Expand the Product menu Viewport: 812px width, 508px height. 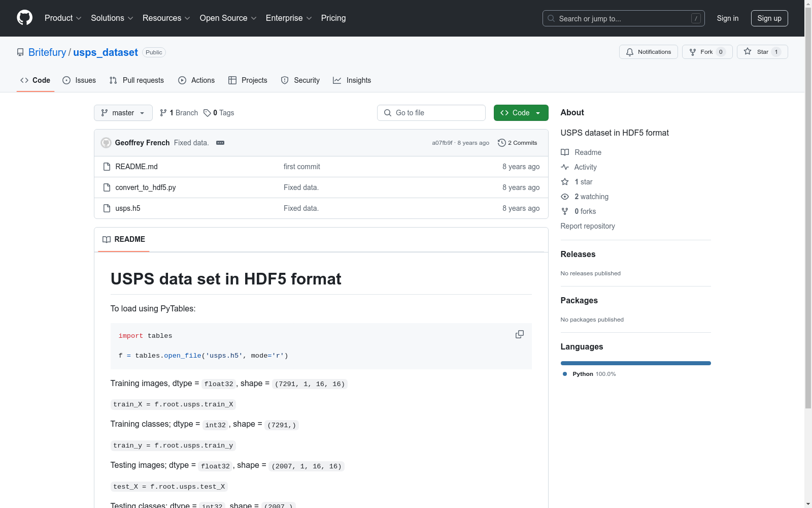(x=63, y=18)
